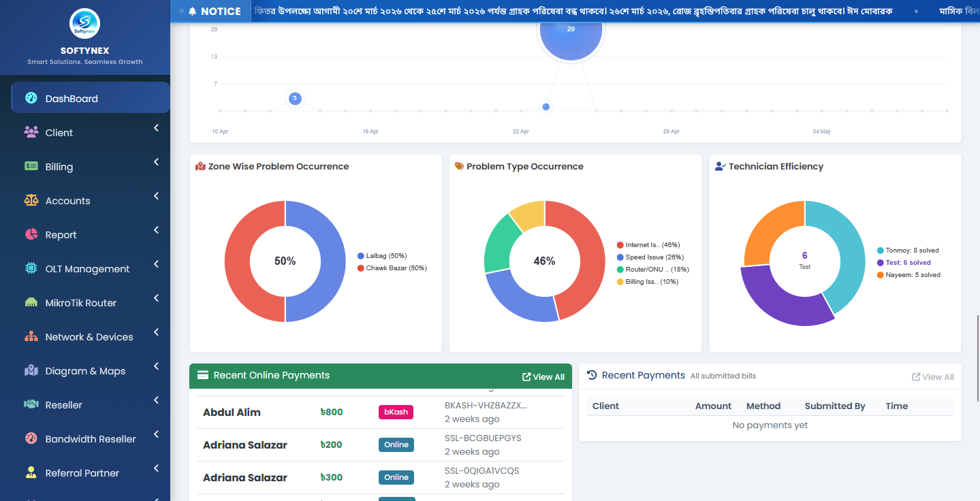Click the NOTICE bell icon
The height and width of the screenshot is (501, 980).
[192, 11]
